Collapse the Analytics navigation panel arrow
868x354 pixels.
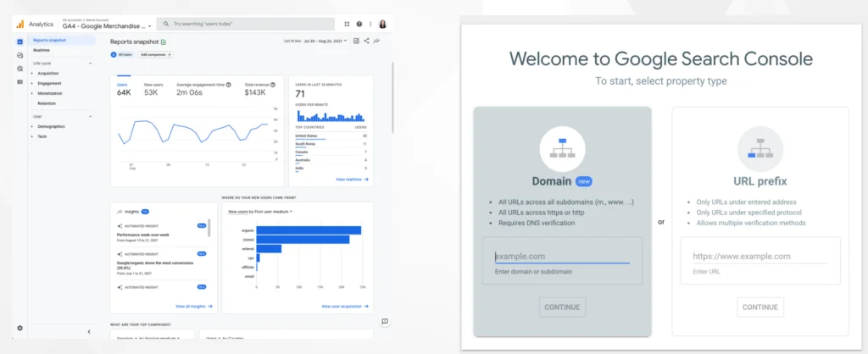point(89,332)
